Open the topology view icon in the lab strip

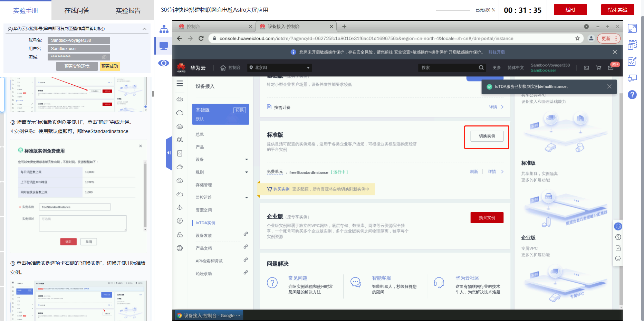164,29
